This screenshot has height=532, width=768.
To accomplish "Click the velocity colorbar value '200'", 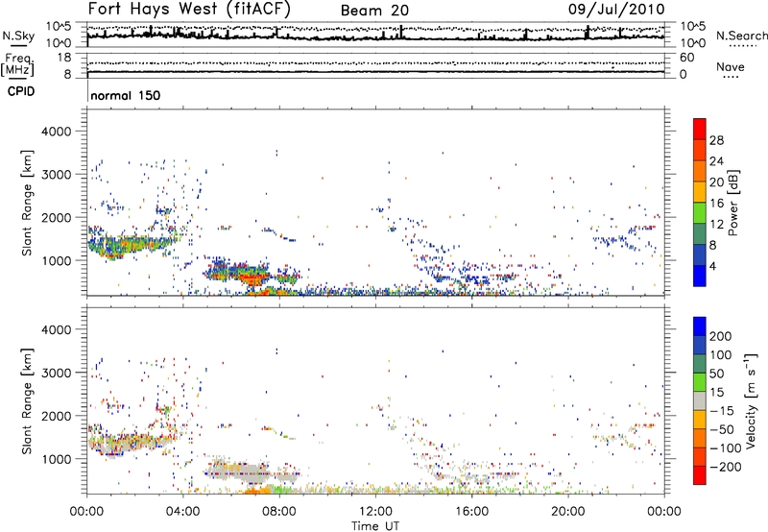I will point(721,336).
